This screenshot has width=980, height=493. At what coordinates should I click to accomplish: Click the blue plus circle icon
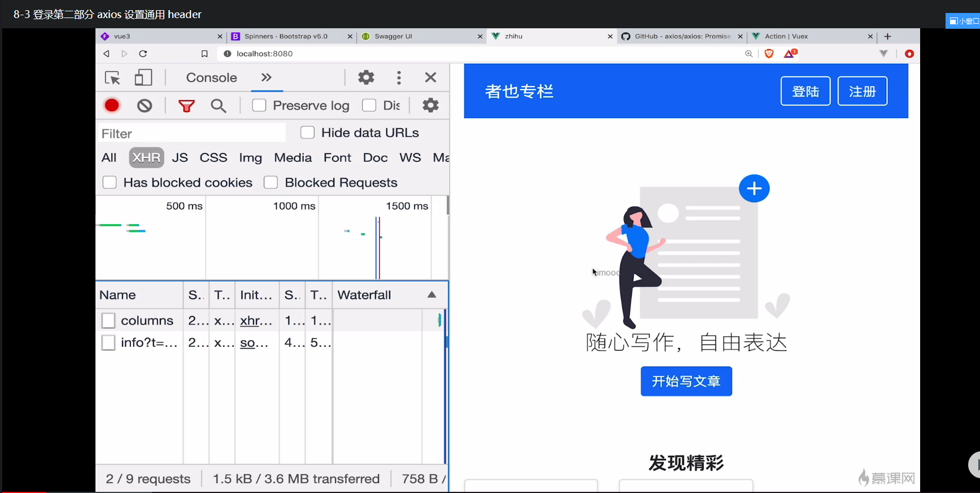[754, 189]
